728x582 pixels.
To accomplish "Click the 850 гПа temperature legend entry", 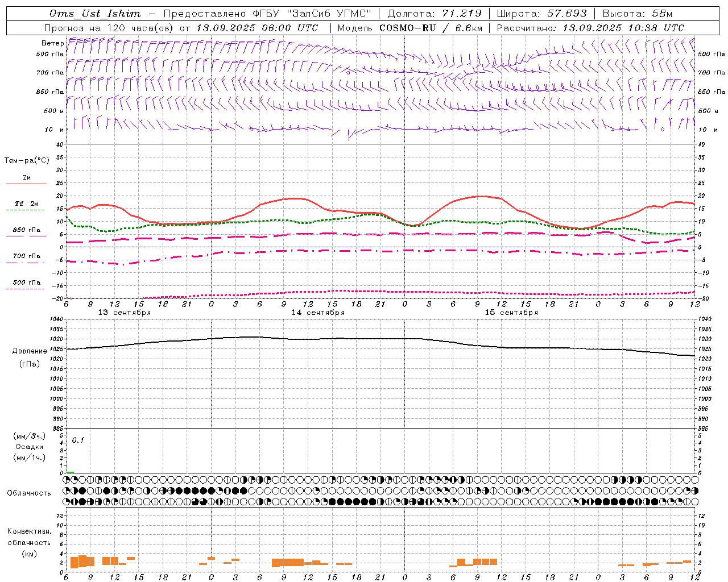I will [26, 230].
